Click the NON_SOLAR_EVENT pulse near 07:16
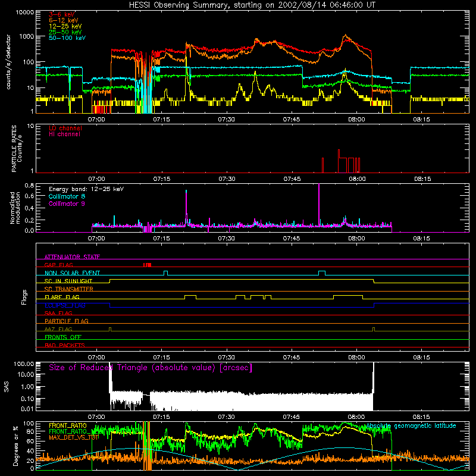 (x=166, y=273)
